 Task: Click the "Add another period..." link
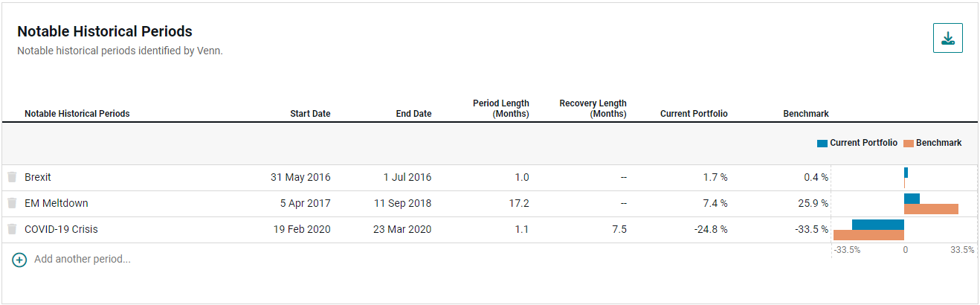click(82, 260)
